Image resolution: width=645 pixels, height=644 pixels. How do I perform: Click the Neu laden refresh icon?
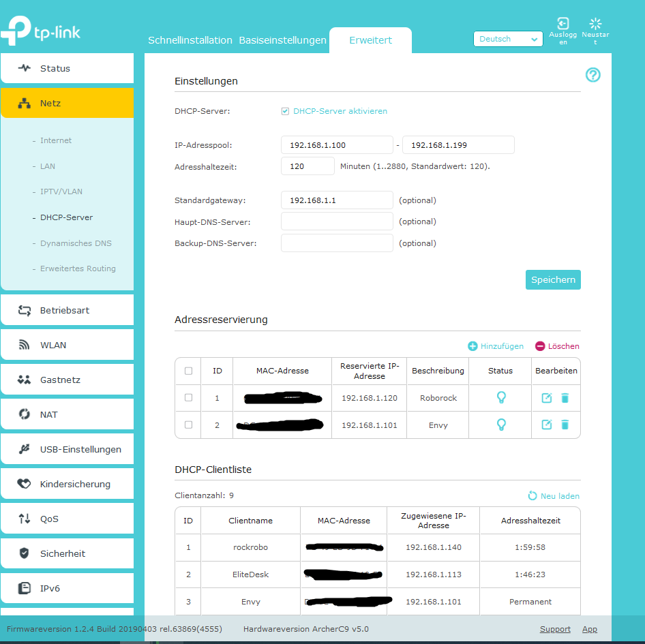532,495
